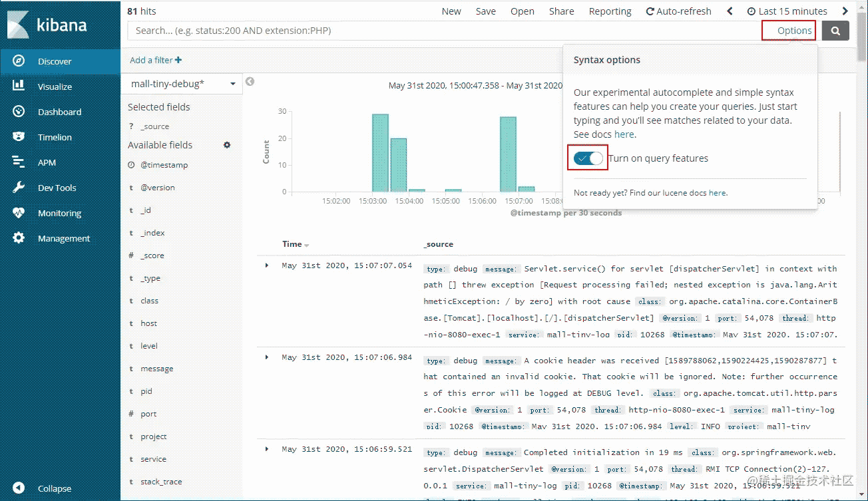Image resolution: width=868 pixels, height=501 pixels.
Task: Open the Discover compass icon
Action: 19,61
